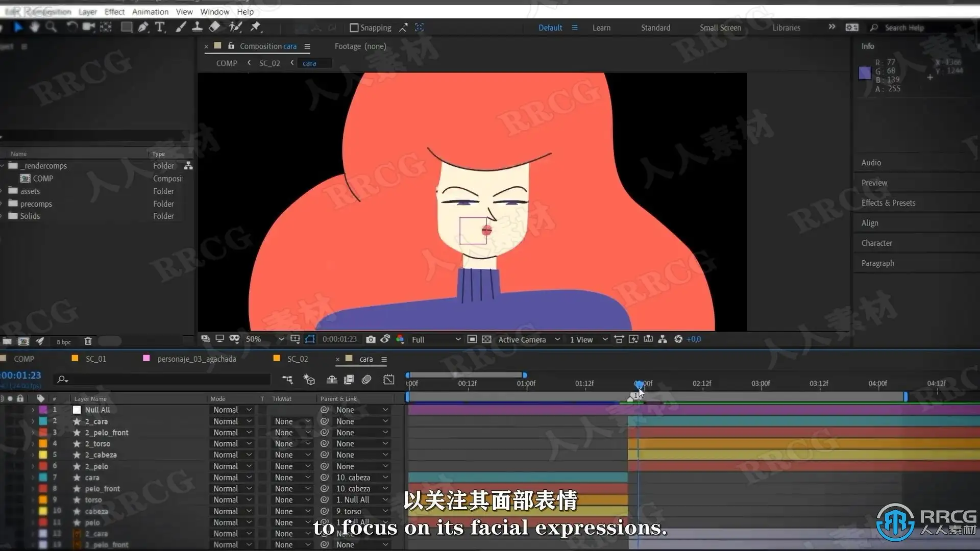Switch to the Small Screen workspace
This screenshot has height=551, width=980.
720,28
